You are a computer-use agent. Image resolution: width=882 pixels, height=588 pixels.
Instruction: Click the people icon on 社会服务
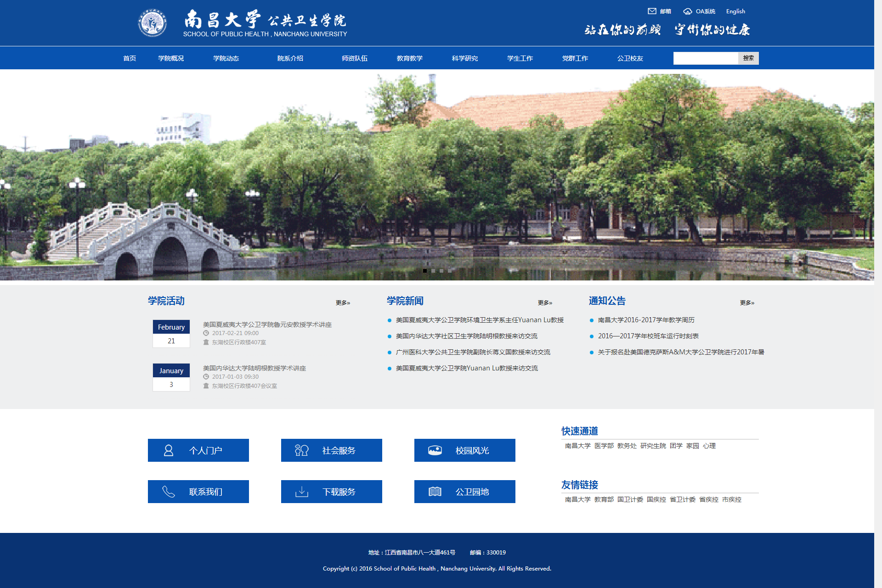click(301, 450)
